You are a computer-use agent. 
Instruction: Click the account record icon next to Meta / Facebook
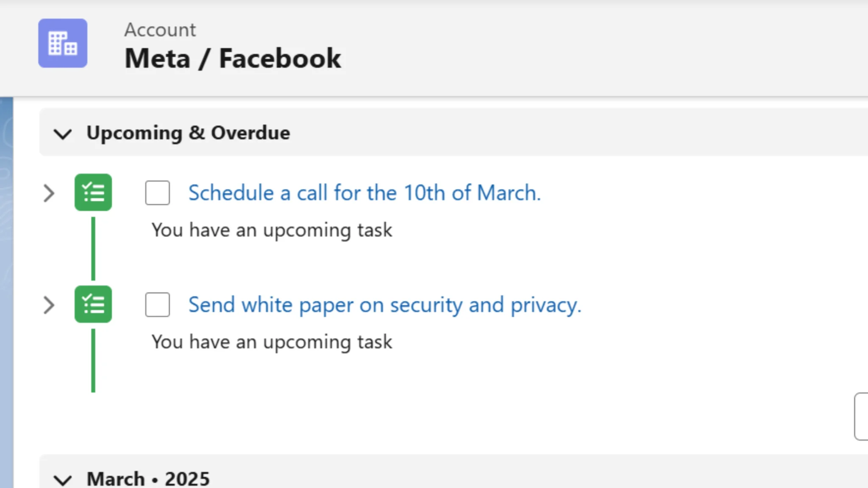(x=62, y=42)
